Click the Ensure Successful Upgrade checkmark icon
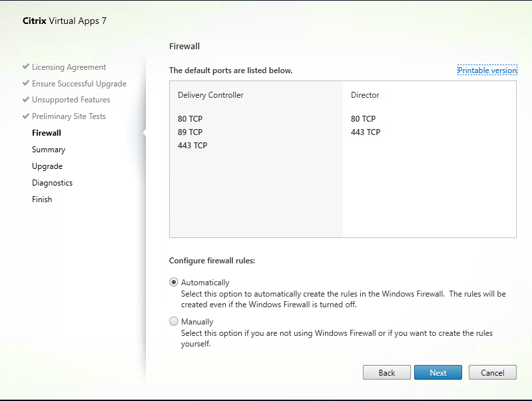Viewport: 532px width, 401px height. pyautogui.click(x=26, y=83)
